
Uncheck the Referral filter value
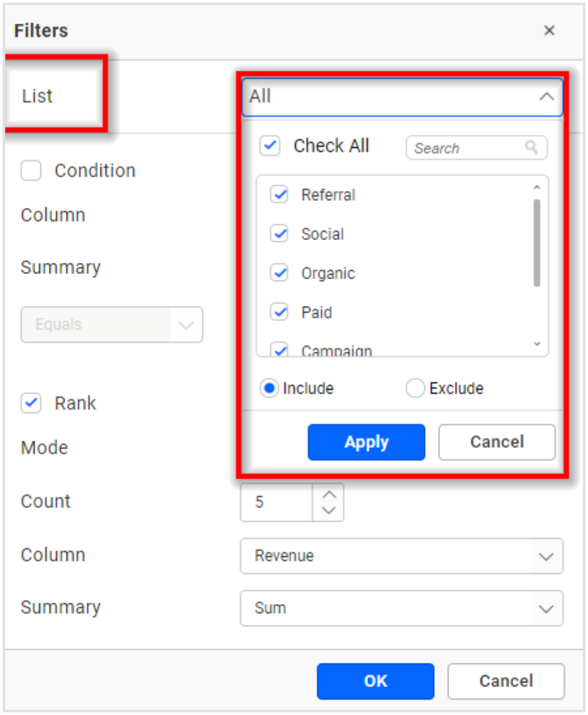pos(279,194)
